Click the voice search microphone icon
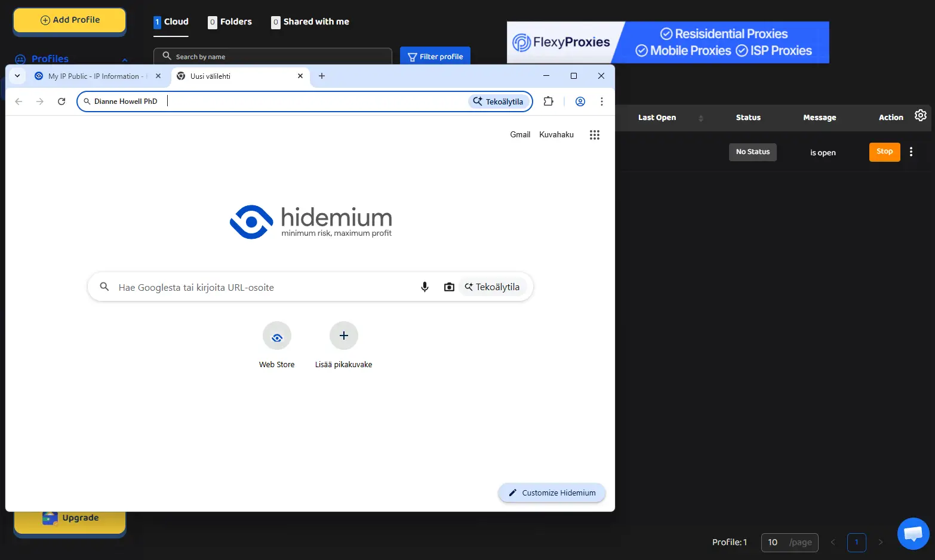The image size is (935, 560). tap(425, 287)
